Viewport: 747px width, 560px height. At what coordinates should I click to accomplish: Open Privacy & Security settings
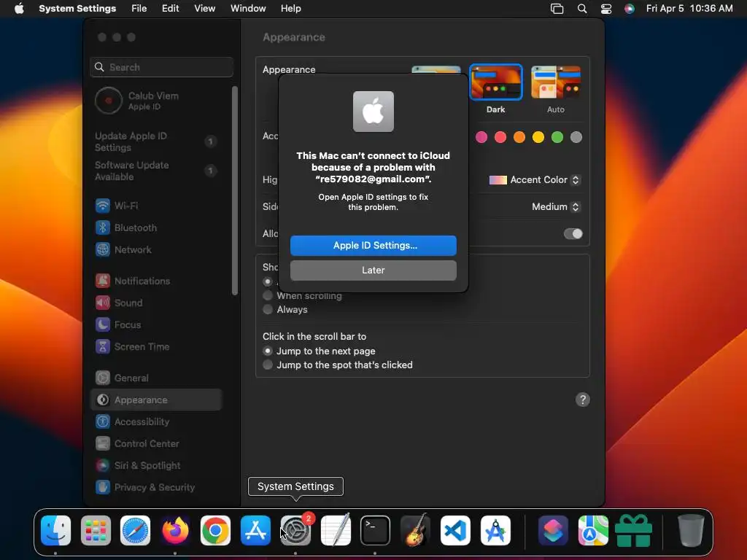156,488
